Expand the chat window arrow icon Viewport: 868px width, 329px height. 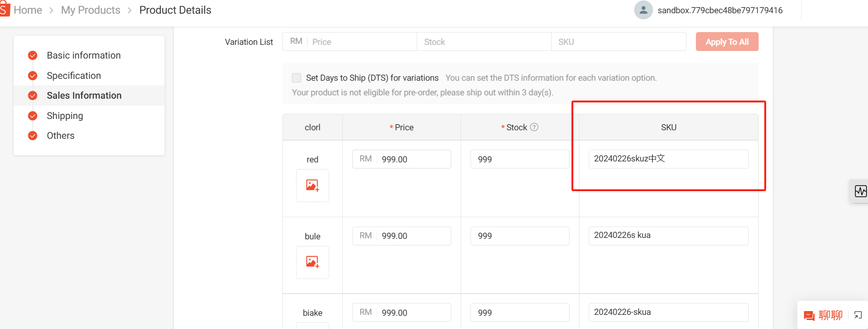point(858,315)
